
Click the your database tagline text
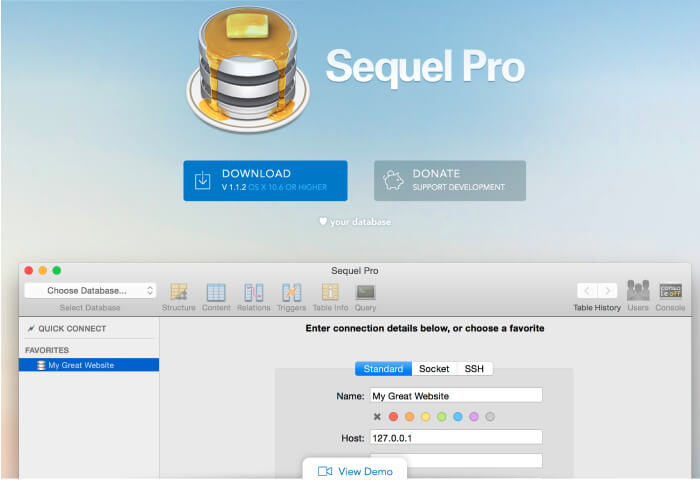360,222
